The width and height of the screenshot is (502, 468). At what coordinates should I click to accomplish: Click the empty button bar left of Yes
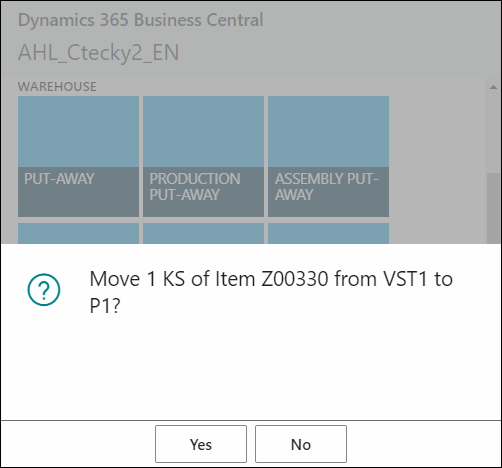(78, 444)
